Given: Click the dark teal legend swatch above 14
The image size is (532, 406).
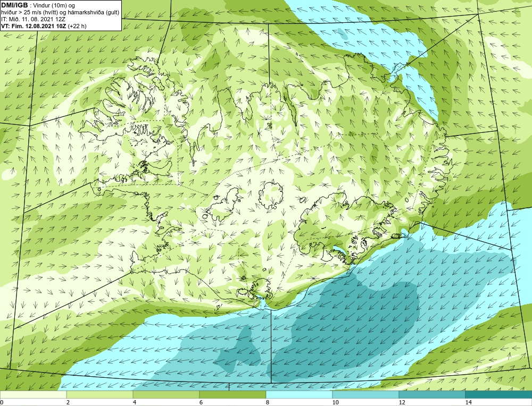Looking at the screenshot, I should click(499, 395).
